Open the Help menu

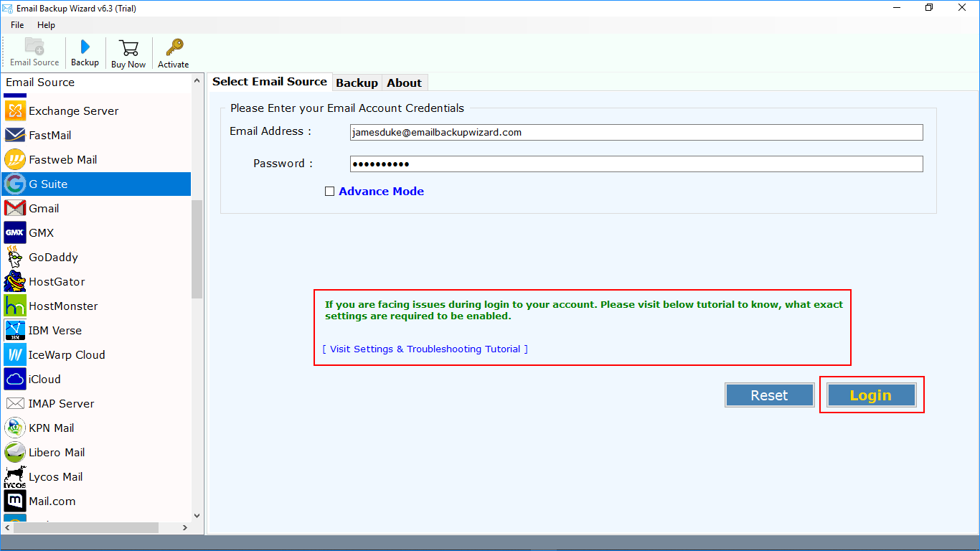(46, 25)
